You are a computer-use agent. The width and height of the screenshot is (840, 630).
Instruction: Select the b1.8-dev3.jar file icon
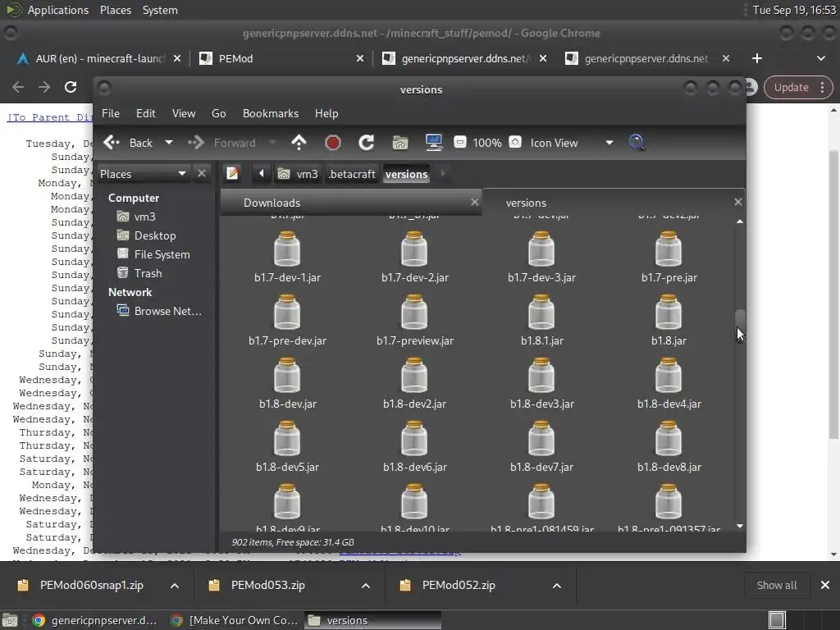tap(541, 376)
